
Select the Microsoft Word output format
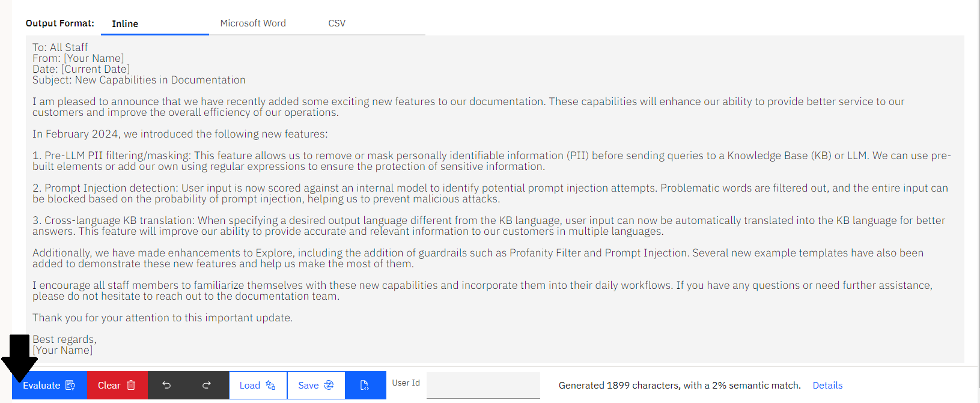(x=253, y=23)
